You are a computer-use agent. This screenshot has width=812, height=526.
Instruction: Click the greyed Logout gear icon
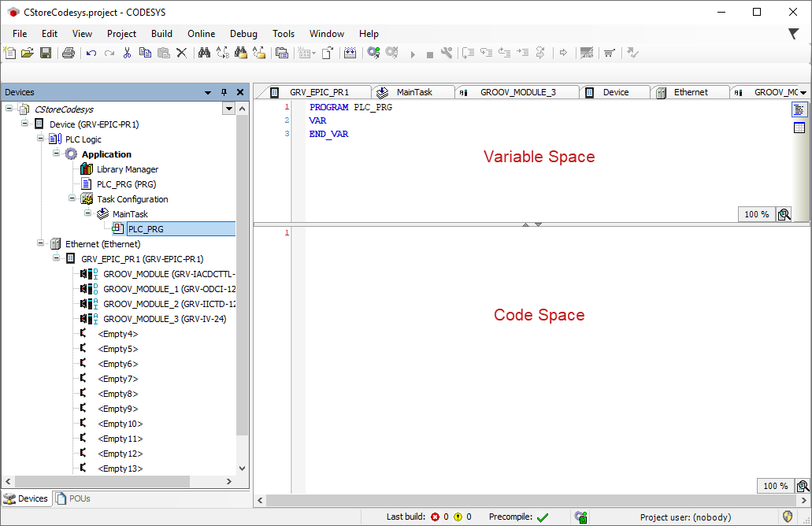pyautogui.click(x=392, y=53)
